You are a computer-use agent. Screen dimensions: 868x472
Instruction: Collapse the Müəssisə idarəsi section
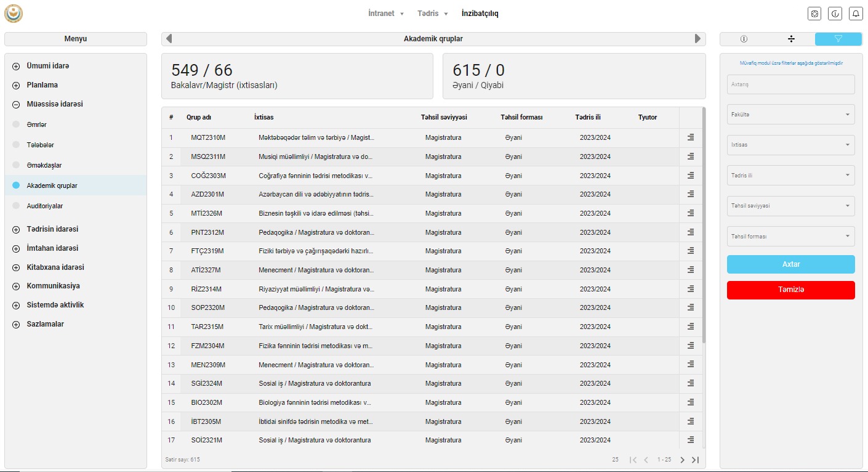click(x=16, y=104)
